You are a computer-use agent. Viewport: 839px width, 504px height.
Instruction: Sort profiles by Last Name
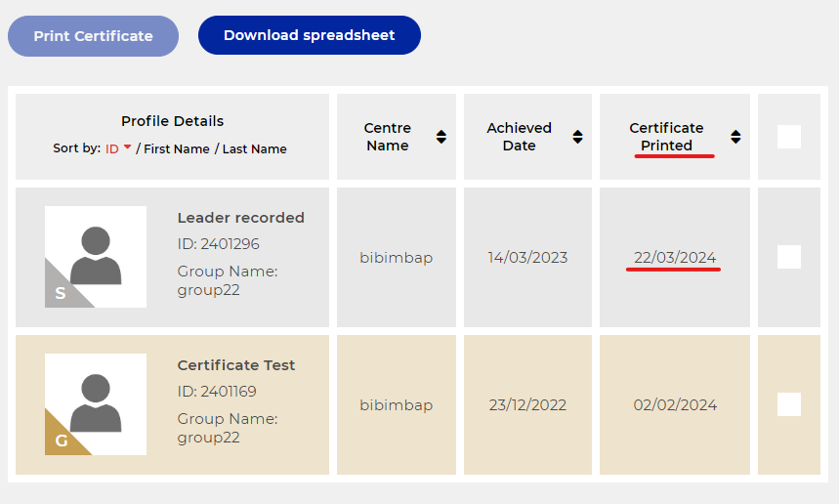(x=255, y=148)
